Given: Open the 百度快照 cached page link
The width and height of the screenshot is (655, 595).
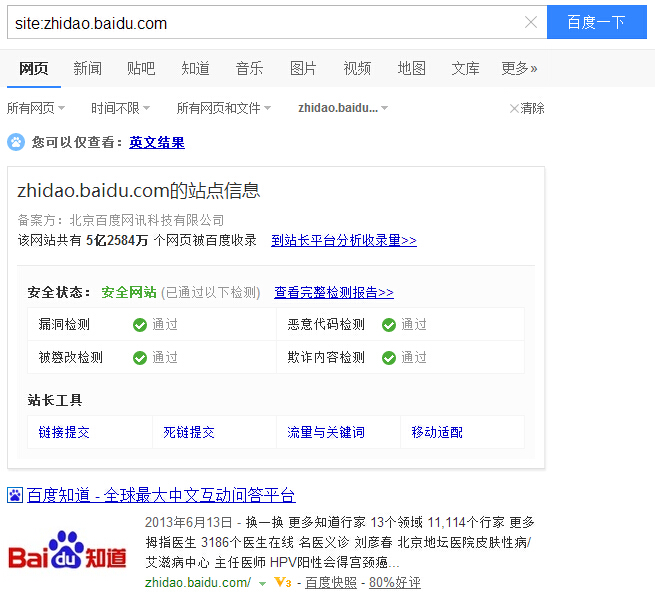Looking at the screenshot, I should (331, 582).
